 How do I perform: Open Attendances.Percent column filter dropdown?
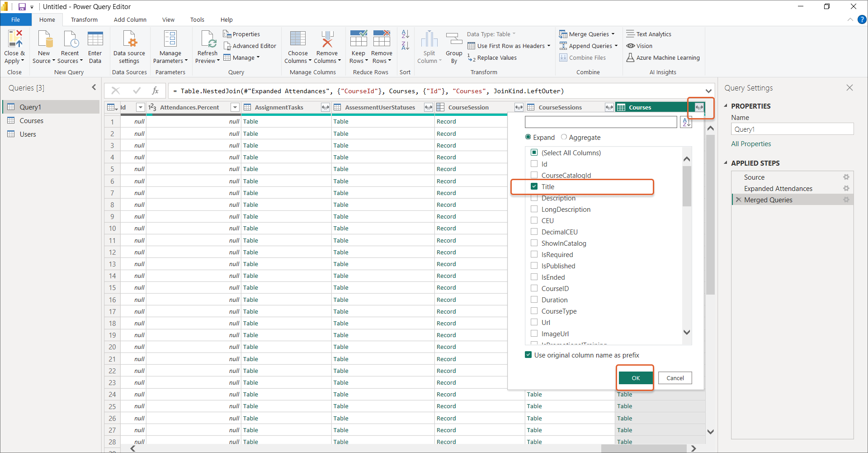(x=235, y=107)
